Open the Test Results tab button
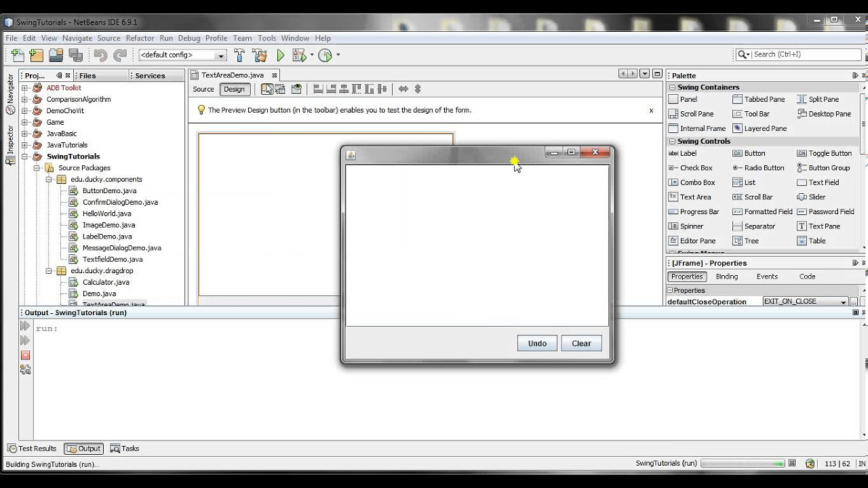 [x=32, y=448]
